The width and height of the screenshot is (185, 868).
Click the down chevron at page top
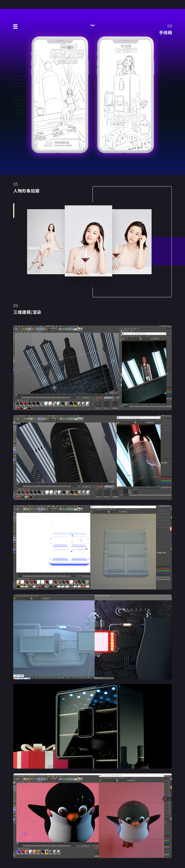tap(92, 25)
